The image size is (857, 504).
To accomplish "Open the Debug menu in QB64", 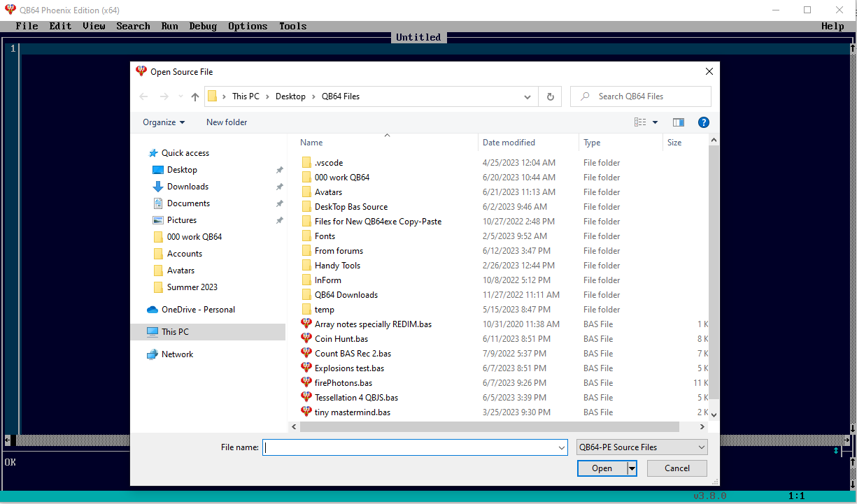I will [x=203, y=27].
